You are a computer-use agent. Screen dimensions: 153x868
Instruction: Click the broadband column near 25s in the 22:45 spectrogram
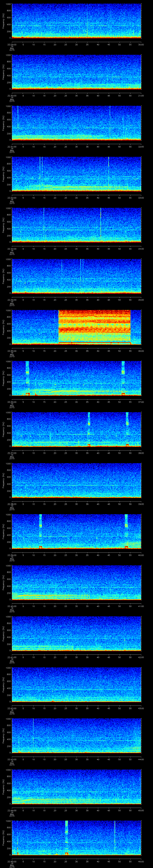click(x=67, y=837)
